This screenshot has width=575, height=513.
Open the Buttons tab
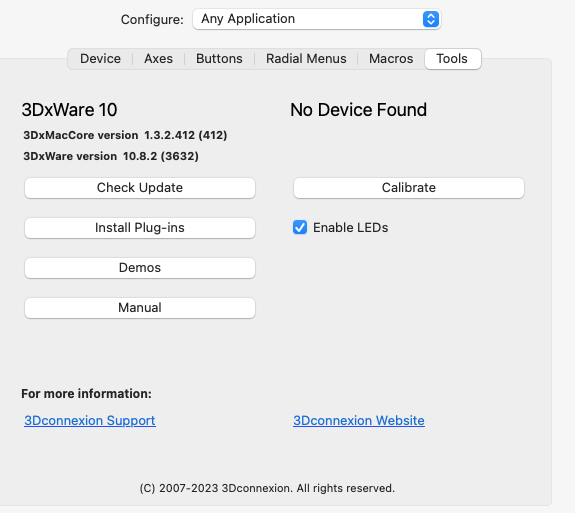coord(219,59)
